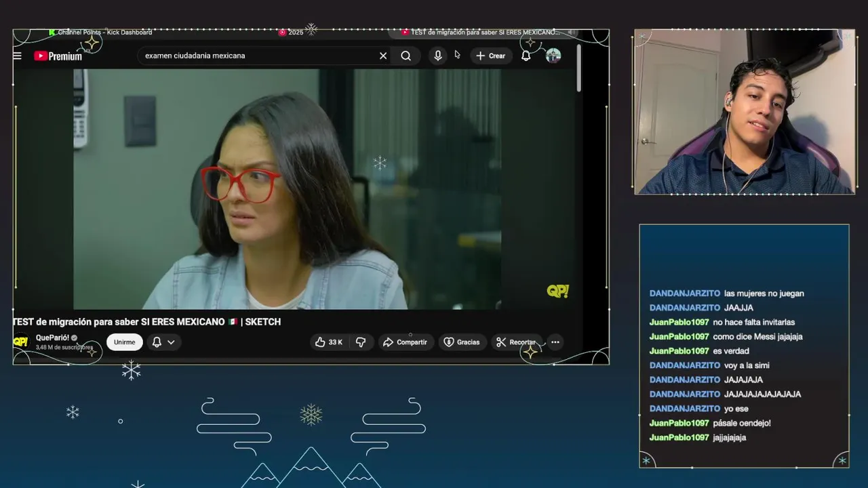The image size is (868, 488).
Task: Click chat message 'yo ese'
Action: pos(736,408)
